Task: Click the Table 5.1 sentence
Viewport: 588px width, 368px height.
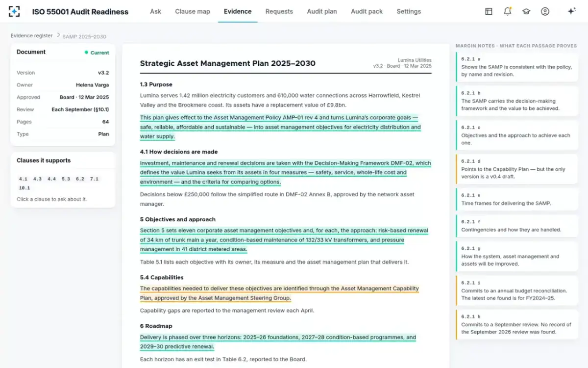Action: 274,262
